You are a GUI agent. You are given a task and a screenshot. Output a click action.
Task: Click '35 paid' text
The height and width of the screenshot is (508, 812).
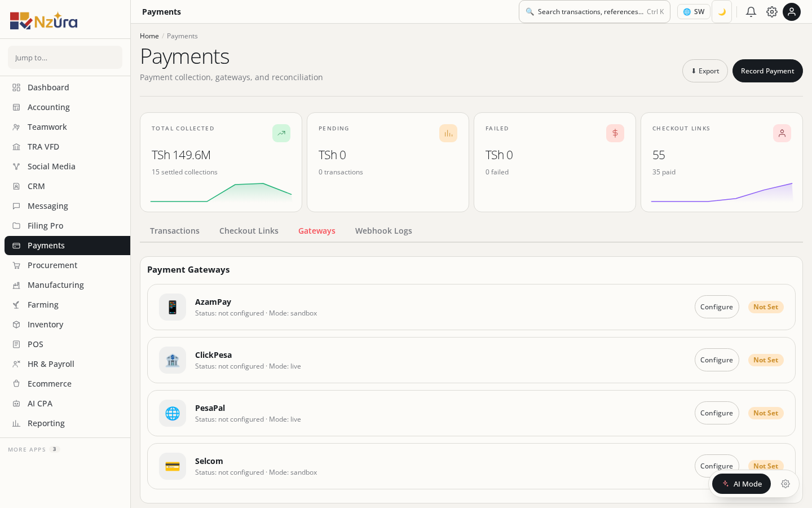(x=664, y=172)
